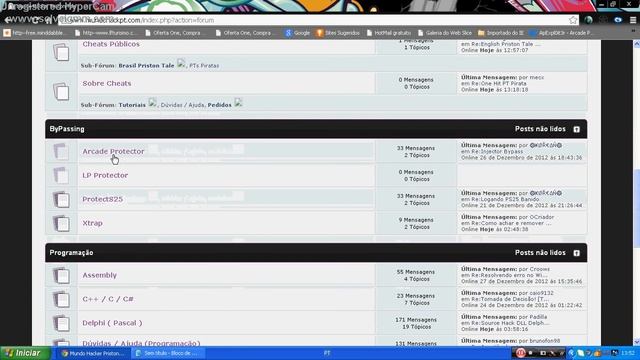This screenshot has width=640, height=360.
Task: Click the Assembly board icon
Action: coord(61,275)
